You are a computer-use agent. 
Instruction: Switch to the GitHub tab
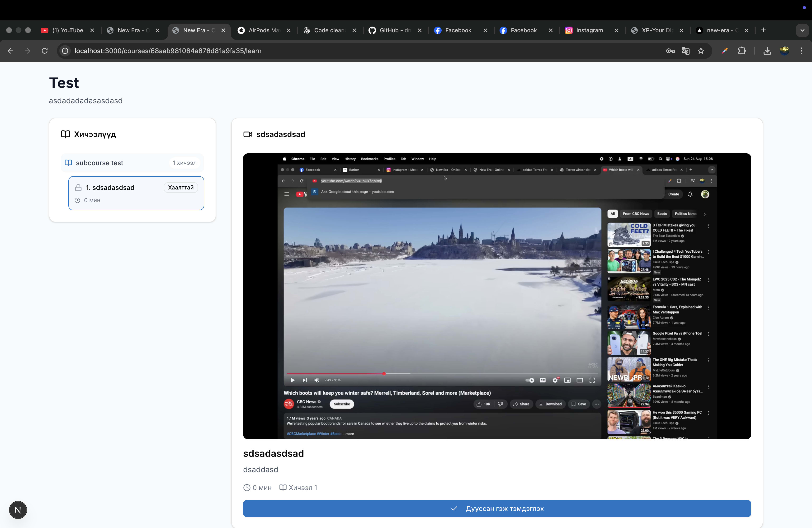[x=395, y=30]
